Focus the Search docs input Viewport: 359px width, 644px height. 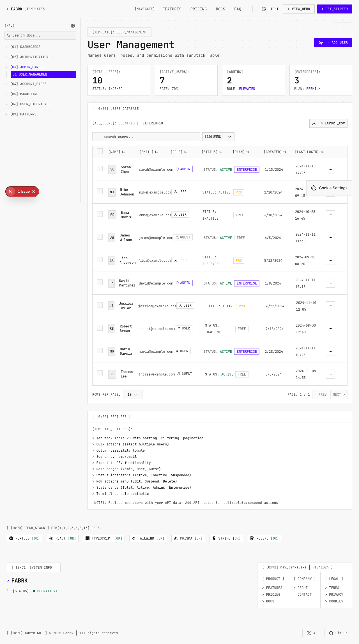click(40, 35)
